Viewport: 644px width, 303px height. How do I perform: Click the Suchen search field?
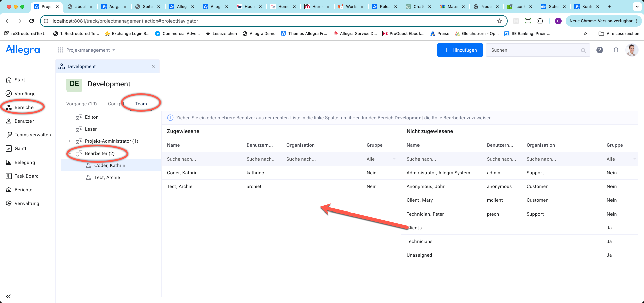point(534,50)
